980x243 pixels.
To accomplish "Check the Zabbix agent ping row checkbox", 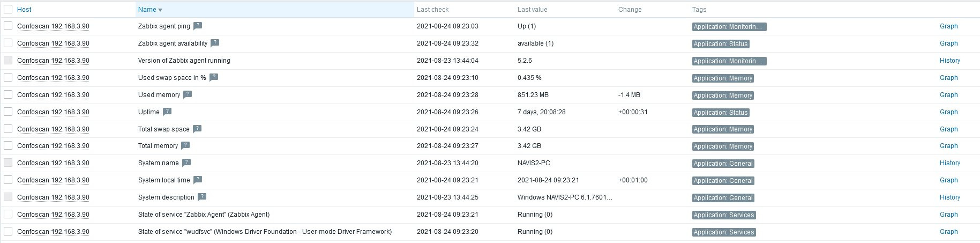I will click(8, 26).
